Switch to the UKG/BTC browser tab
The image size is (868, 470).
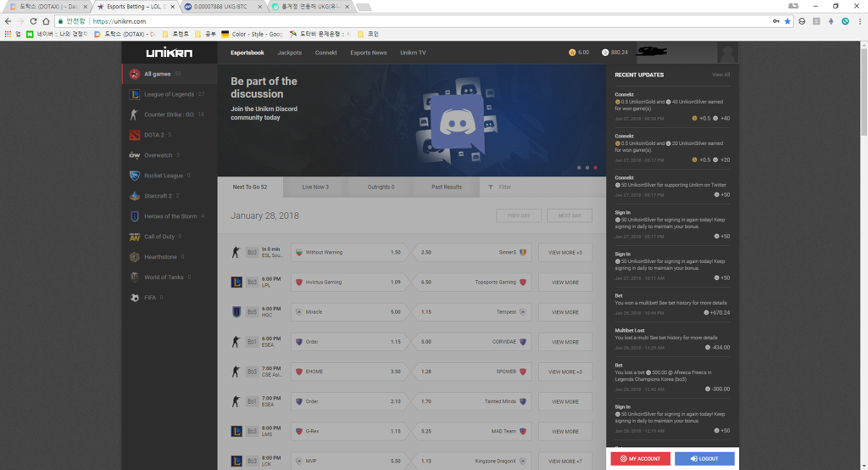click(x=224, y=7)
